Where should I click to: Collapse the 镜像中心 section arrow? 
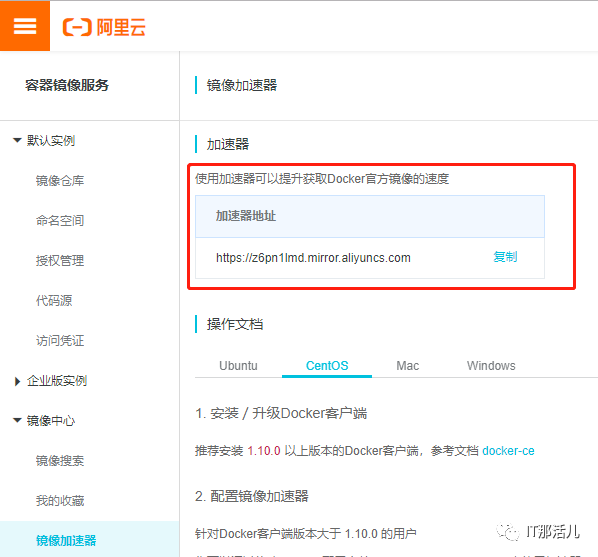17,420
